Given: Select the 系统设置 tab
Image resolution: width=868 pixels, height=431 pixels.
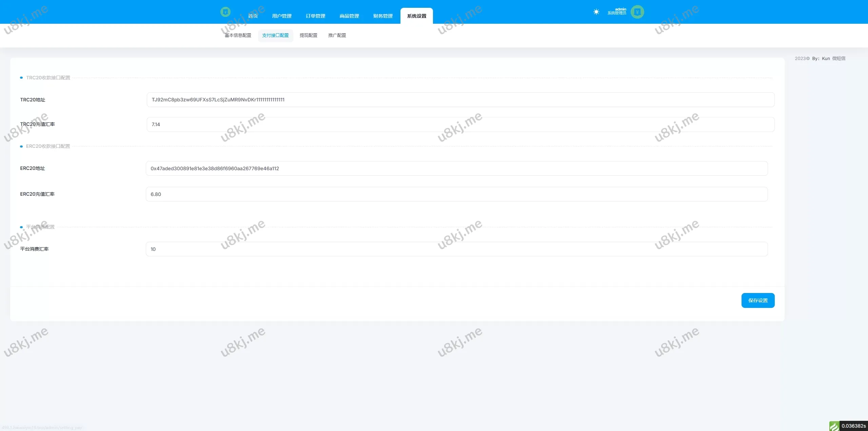Looking at the screenshot, I should [x=416, y=16].
